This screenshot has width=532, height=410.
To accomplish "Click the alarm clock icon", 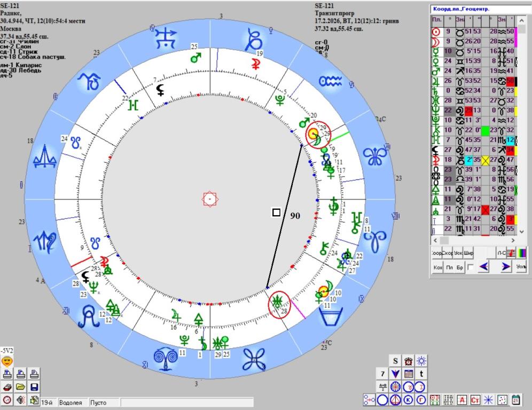I will 409,361.
